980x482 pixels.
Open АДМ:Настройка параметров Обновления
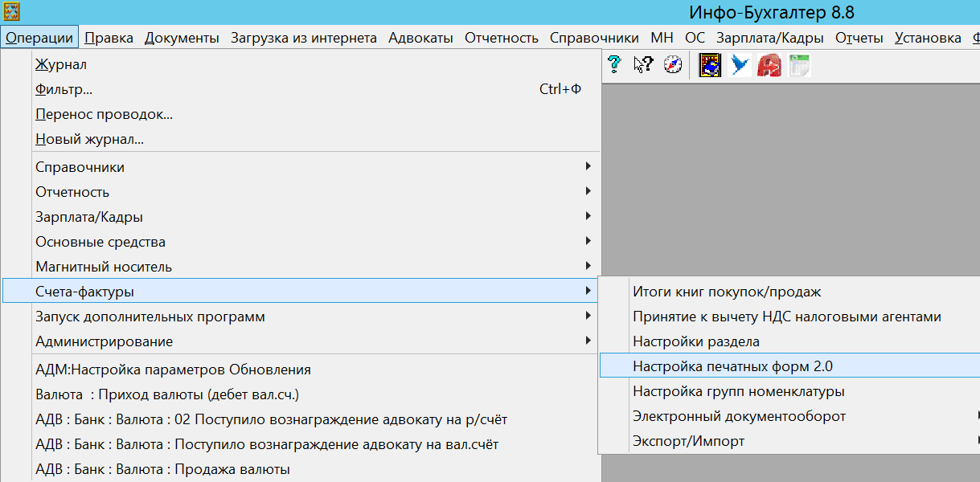(x=301, y=370)
